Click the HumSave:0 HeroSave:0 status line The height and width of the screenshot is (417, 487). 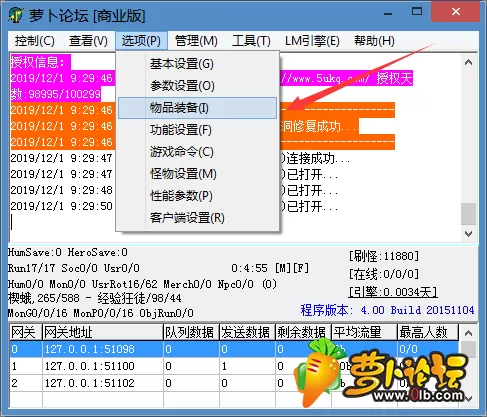68,252
